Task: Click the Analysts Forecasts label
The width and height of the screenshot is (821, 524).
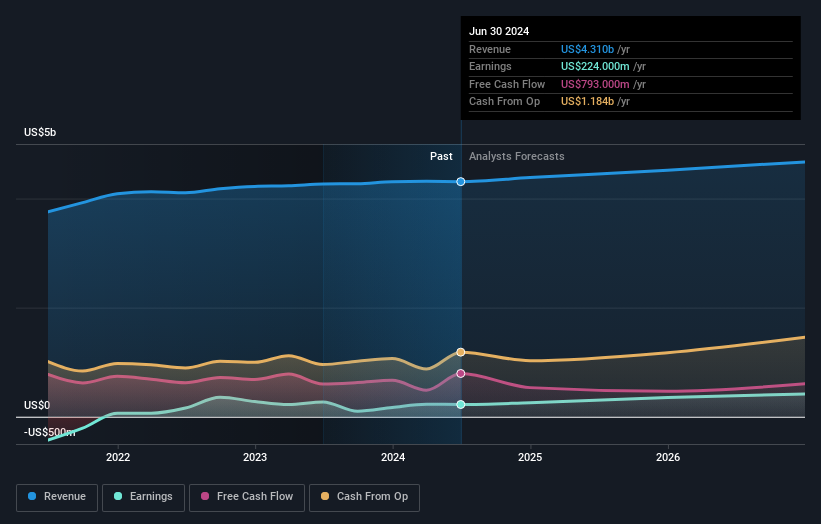Action: click(516, 156)
